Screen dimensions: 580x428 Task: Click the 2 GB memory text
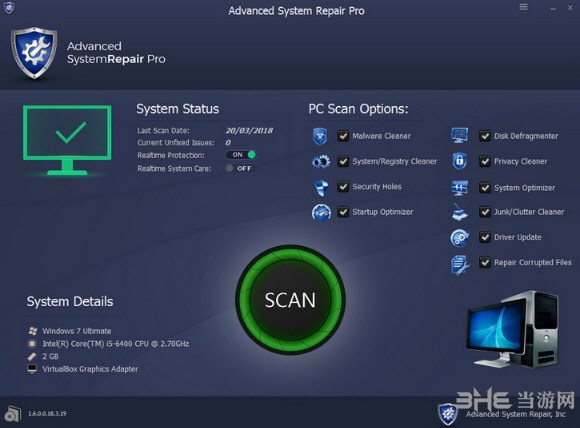pos(50,356)
